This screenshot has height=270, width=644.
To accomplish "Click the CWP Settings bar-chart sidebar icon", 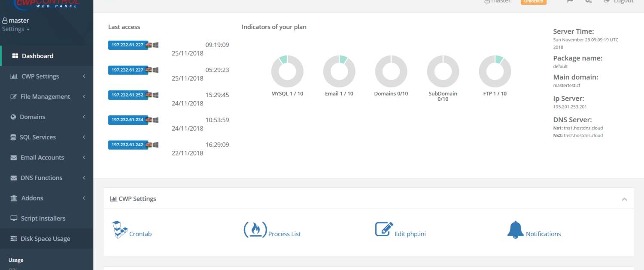I will pyautogui.click(x=14, y=76).
